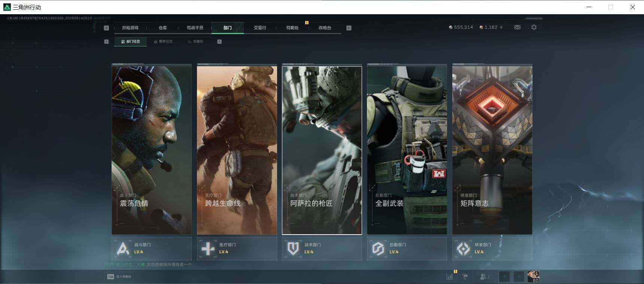Open the statistics bar chart icon
The height and width of the screenshot is (284, 644).
(x=450, y=277)
